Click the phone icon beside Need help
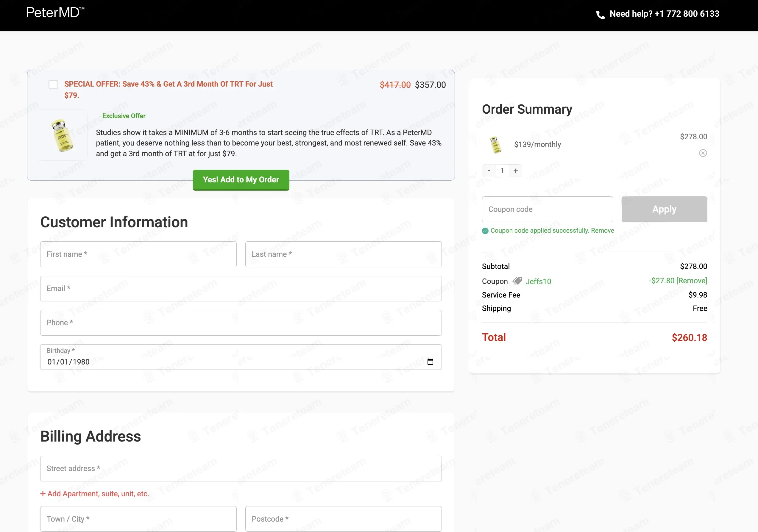 point(600,15)
